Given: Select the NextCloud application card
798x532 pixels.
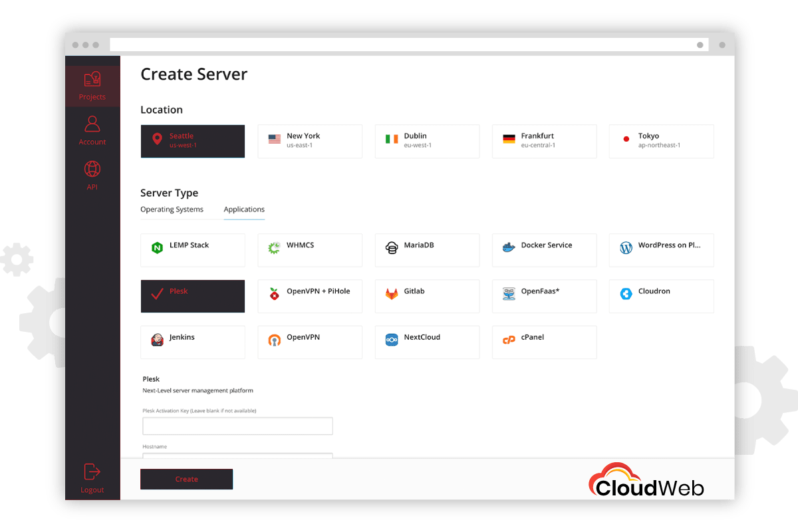Looking at the screenshot, I should 427,342.
